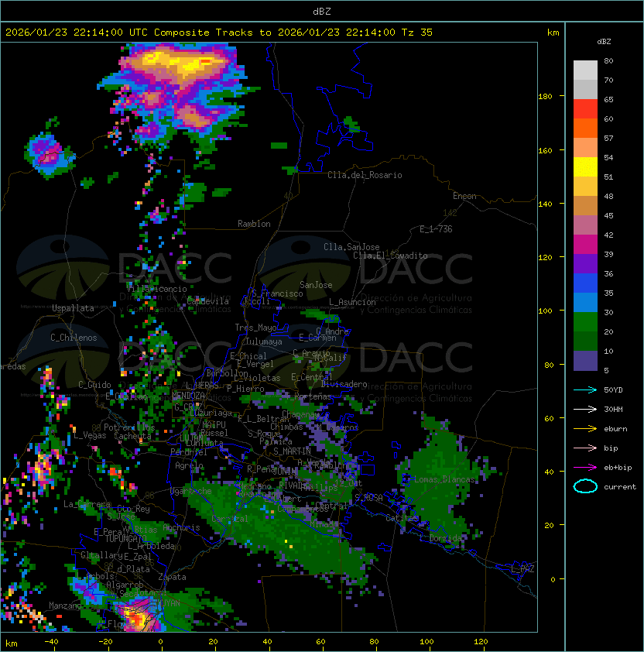644x652 pixels.
Task: Click the 'eb+bip' legend label
Action: coord(618,468)
